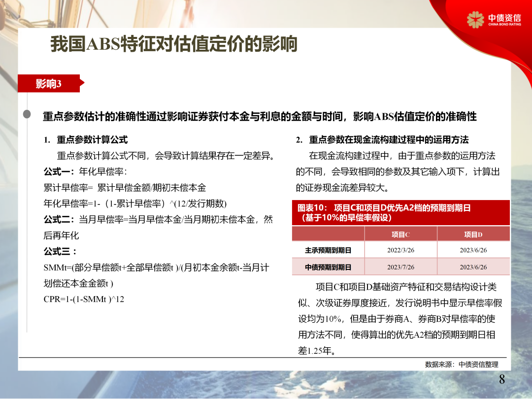Click the line 在现金流构建过程中
532x399 pixels.
click(402, 156)
